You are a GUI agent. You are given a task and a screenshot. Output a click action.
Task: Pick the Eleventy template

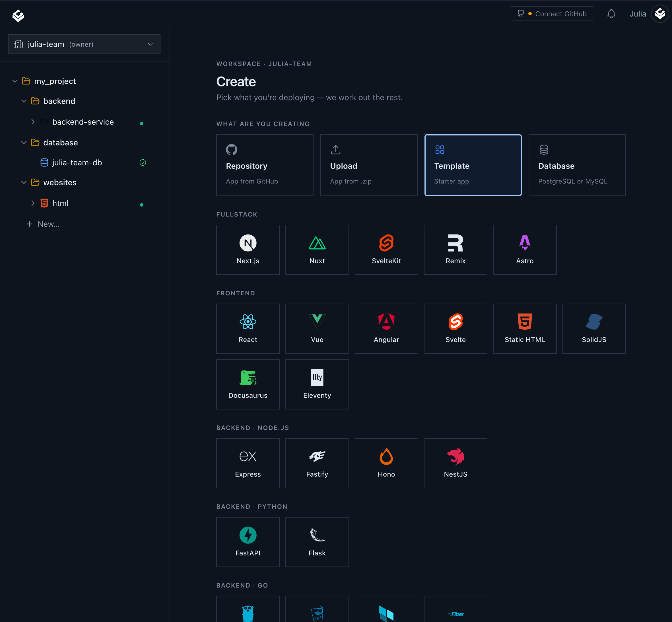pyautogui.click(x=317, y=384)
